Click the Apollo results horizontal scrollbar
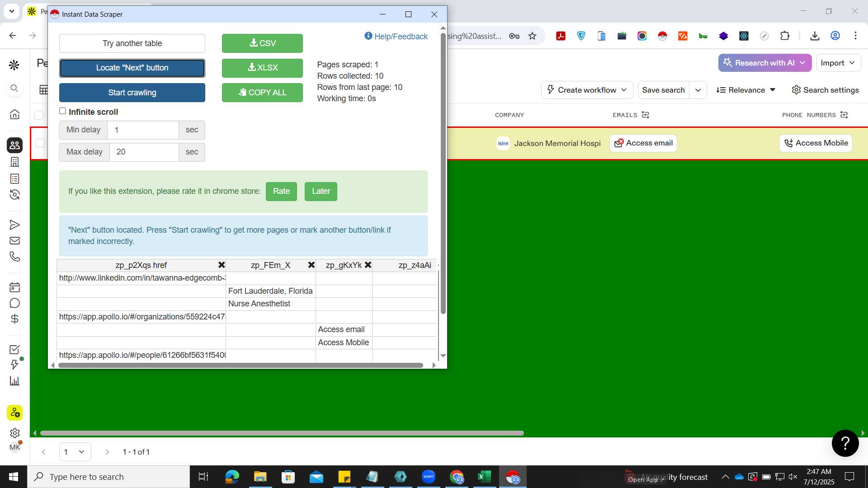868x488 pixels. coord(282,433)
